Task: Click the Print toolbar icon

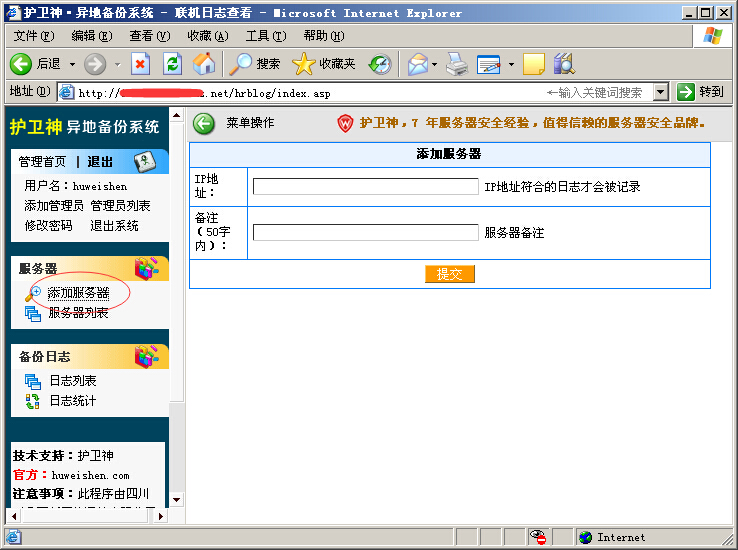Action: tap(456, 64)
